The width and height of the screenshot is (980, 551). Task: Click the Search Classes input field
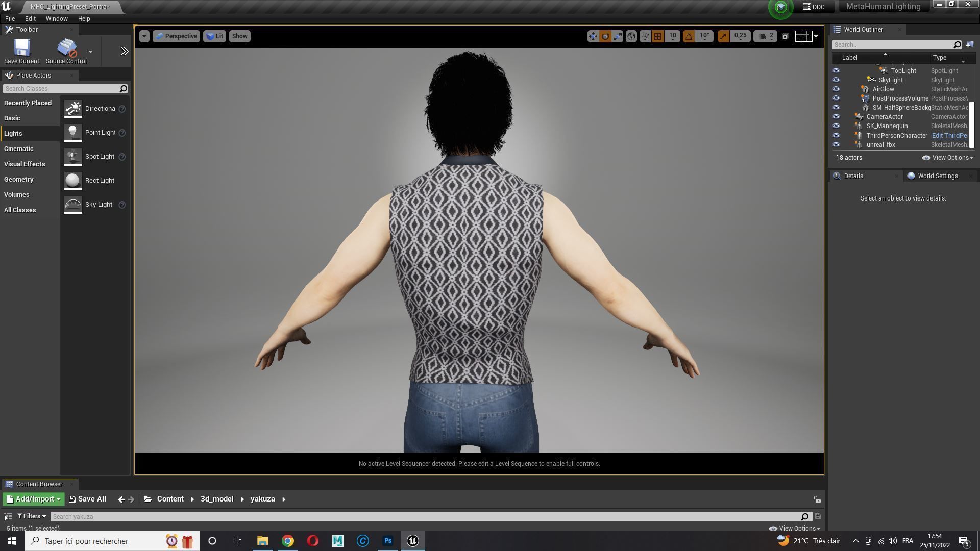pyautogui.click(x=61, y=89)
